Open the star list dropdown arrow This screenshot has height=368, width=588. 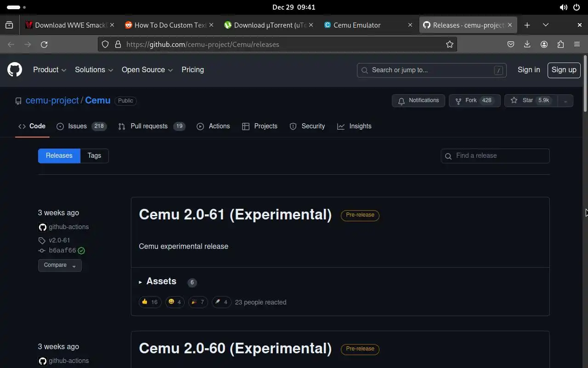(x=565, y=101)
